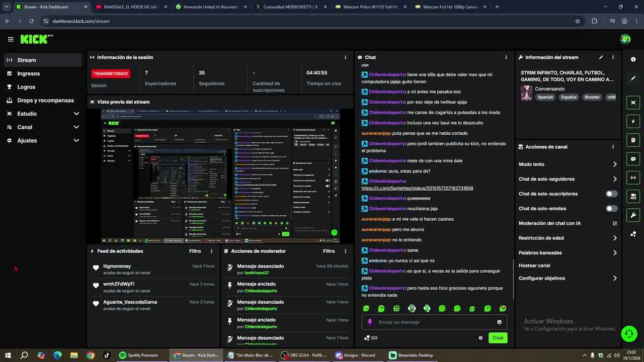The height and width of the screenshot is (362, 644).
Task: Select Stream in left sidebar
Action: click(x=43, y=60)
